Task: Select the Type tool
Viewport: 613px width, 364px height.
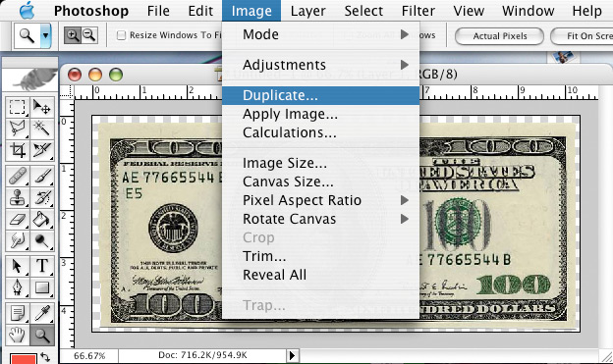Action: (x=42, y=266)
